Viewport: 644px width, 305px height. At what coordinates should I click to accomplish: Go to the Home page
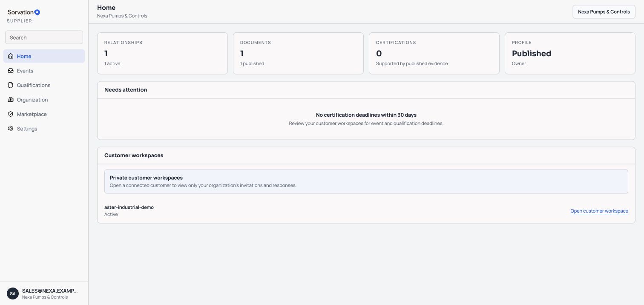click(44, 56)
